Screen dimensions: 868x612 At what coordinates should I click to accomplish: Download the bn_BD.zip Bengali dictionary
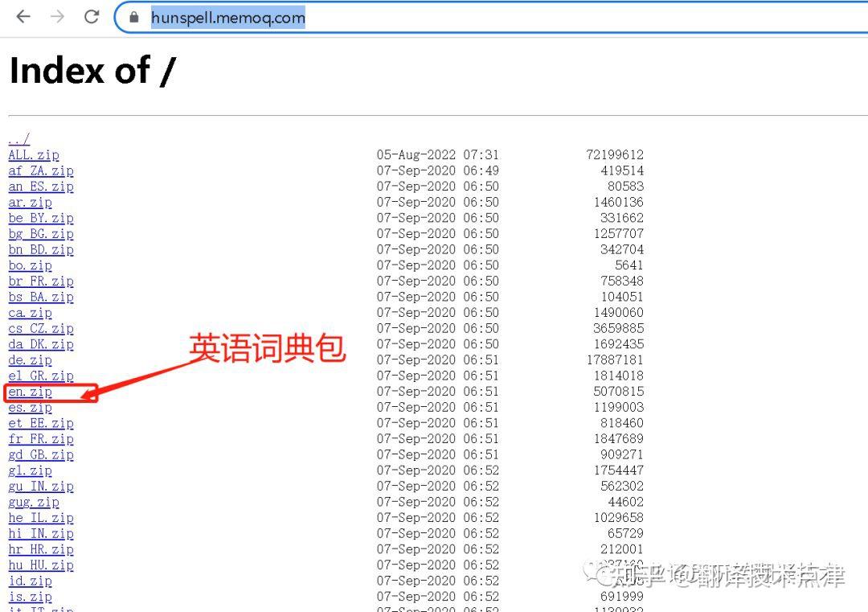[x=40, y=249]
